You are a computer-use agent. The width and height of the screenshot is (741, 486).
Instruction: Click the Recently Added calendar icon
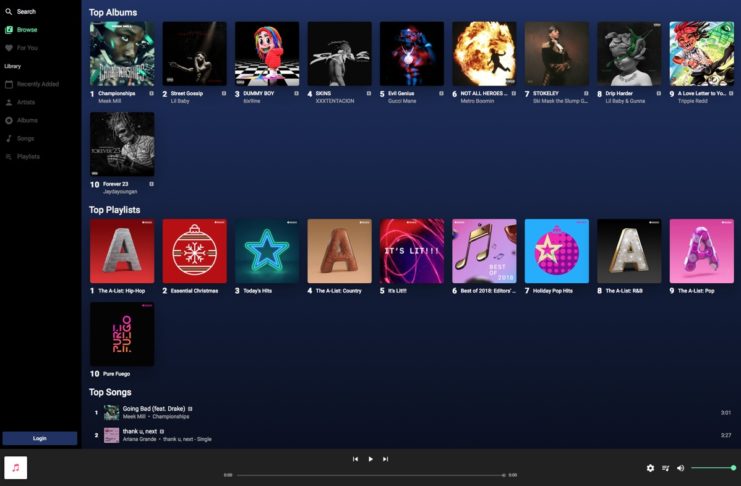click(9, 84)
